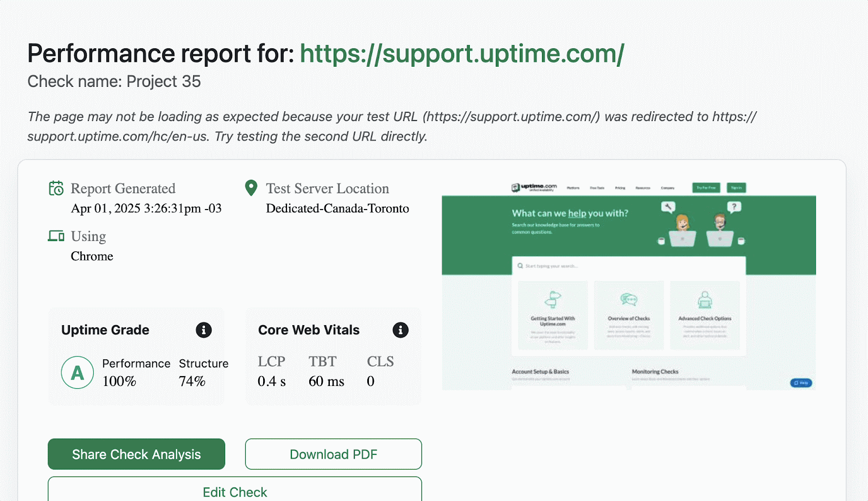Image resolution: width=868 pixels, height=501 pixels.
Task: Click the Core Web Vitals info icon
Action: (x=400, y=330)
